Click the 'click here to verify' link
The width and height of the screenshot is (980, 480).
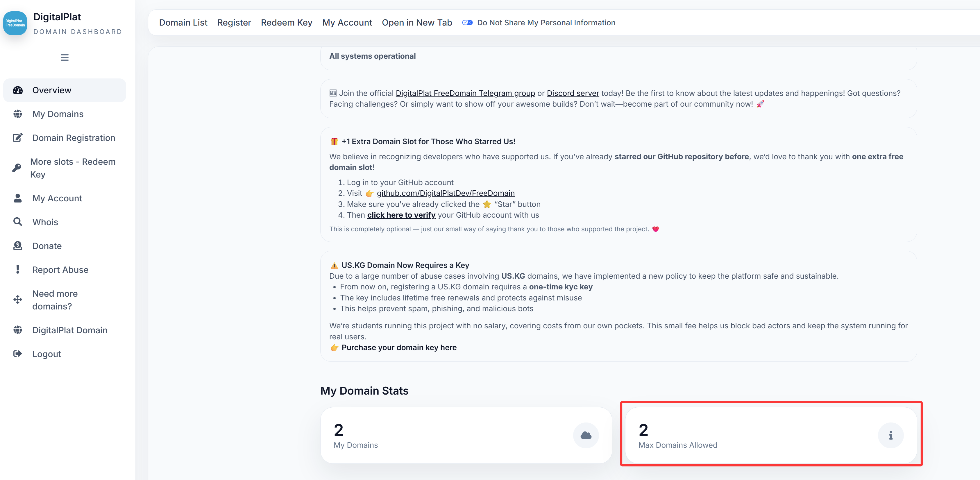[401, 215]
